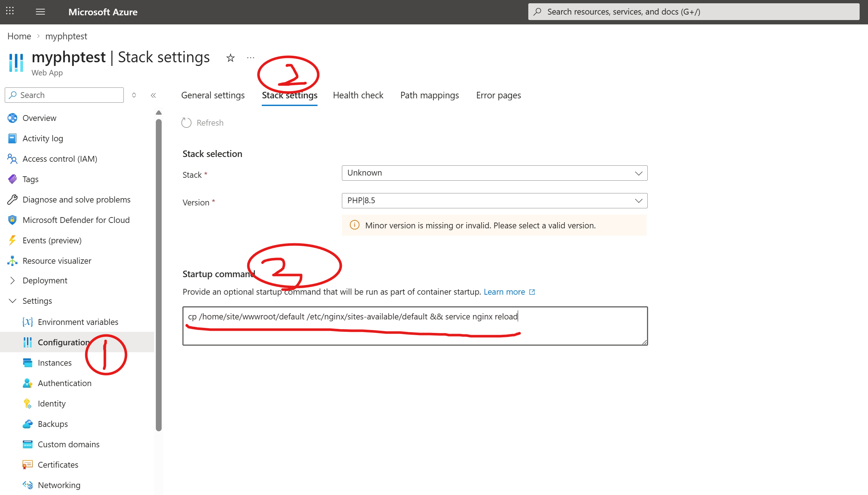Open Microsoft Defender for Cloud shield icon
This screenshot has width=868, height=495.
tap(12, 220)
